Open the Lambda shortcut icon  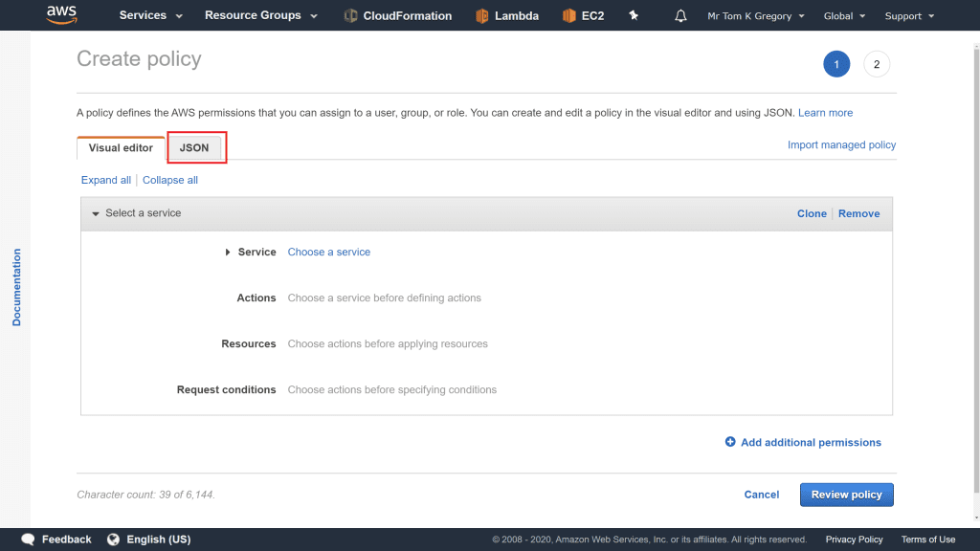coord(482,16)
